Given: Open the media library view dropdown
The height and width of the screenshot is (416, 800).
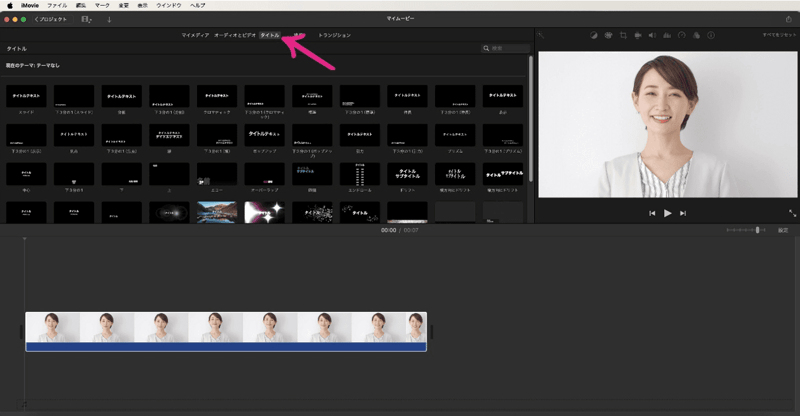Looking at the screenshot, I should 86,19.
